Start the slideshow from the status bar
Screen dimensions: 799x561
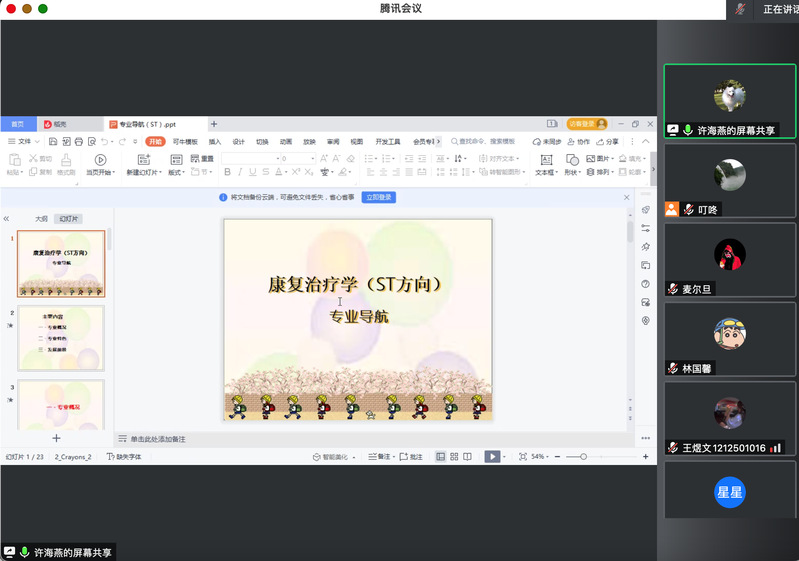pyautogui.click(x=492, y=456)
